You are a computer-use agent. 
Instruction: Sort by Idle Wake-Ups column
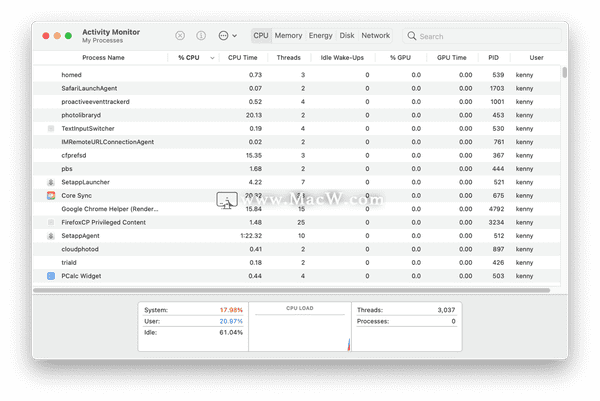pyautogui.click(x=342, y=58)
